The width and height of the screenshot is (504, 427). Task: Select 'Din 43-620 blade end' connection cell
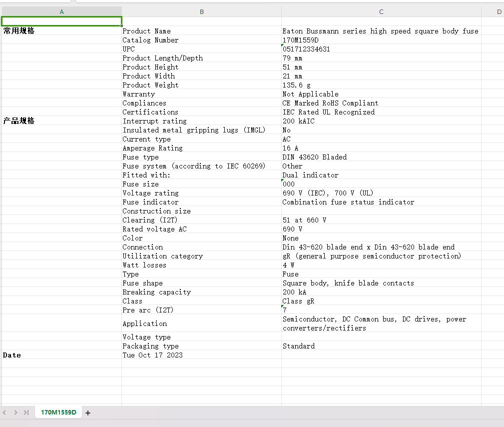381,247
